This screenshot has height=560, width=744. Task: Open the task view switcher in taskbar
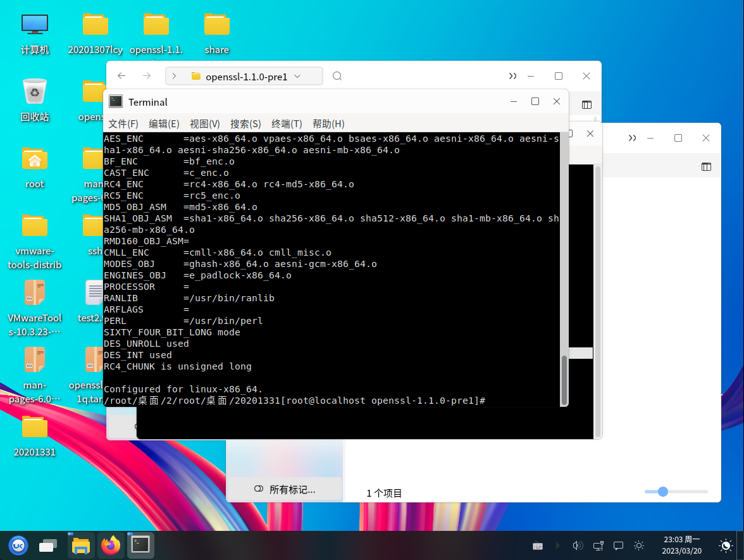[x=49, y=545]
